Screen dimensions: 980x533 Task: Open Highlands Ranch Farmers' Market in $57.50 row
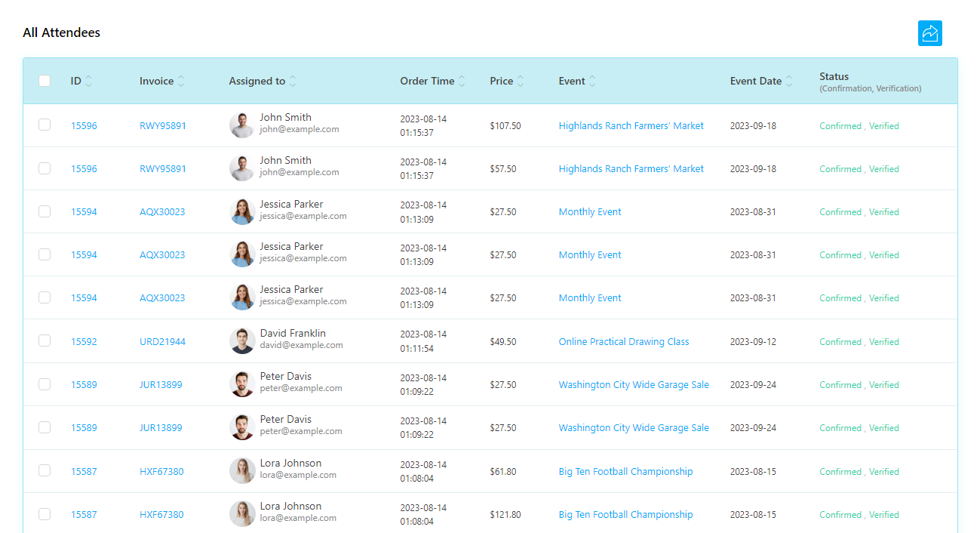click(x=631, y=169)
